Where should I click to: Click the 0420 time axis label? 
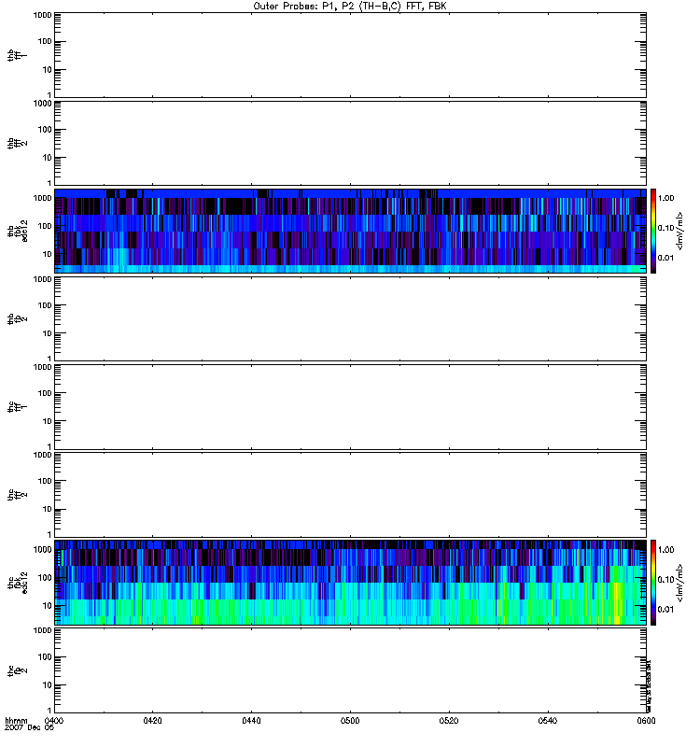coord(152,721)
